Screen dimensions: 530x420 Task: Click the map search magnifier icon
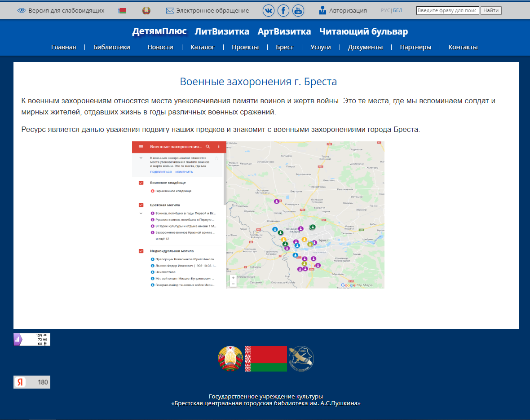coord(208,147)
